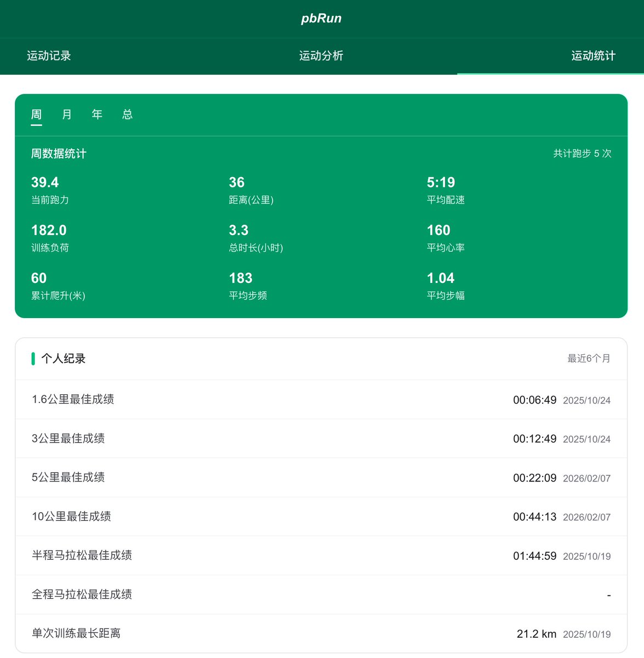Switch to the 运动分析 tab
This screenshot has height=658, width=644.
pyautogui.click(x=321, y=56)
